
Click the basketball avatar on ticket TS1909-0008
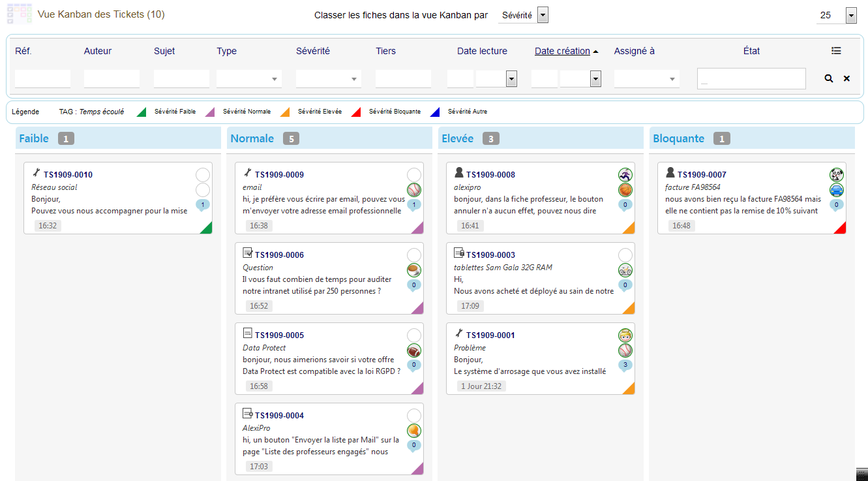point(625,190)
